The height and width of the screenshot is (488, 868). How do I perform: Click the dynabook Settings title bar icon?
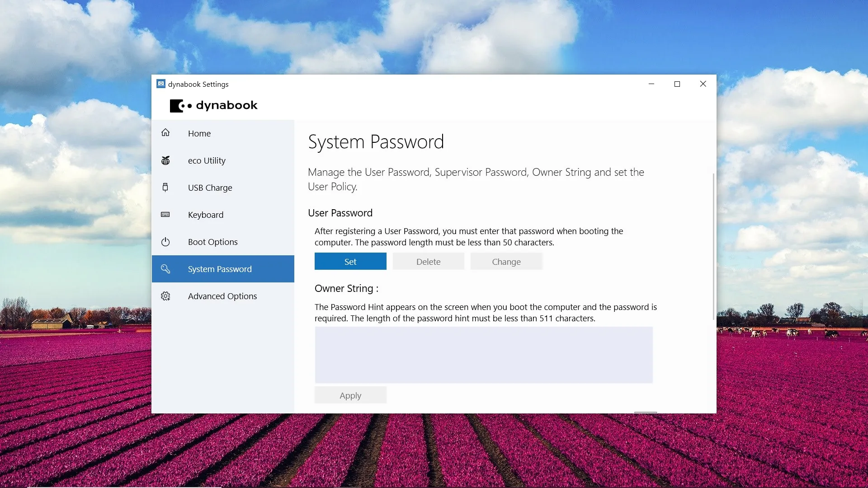tap(161, 84)
